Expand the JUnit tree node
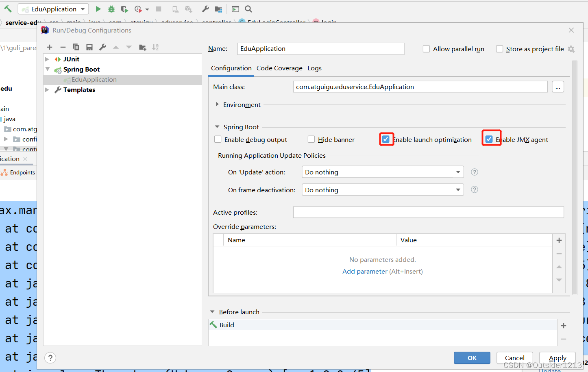The image size is (588, 372). point(47,59)
